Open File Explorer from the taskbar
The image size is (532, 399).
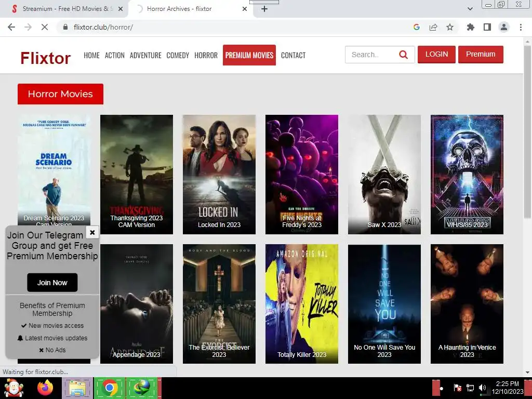77,388
